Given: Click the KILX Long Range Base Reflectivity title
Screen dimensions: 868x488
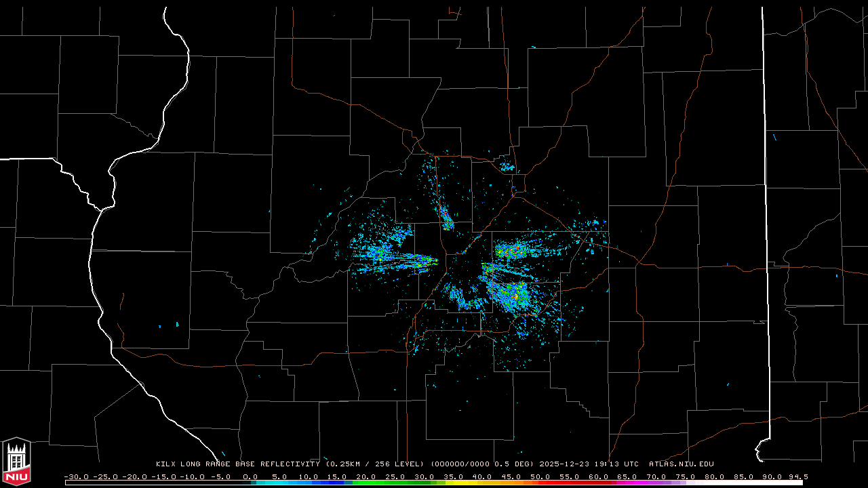Looking at the screenshot, I should (x=237, y=464).
